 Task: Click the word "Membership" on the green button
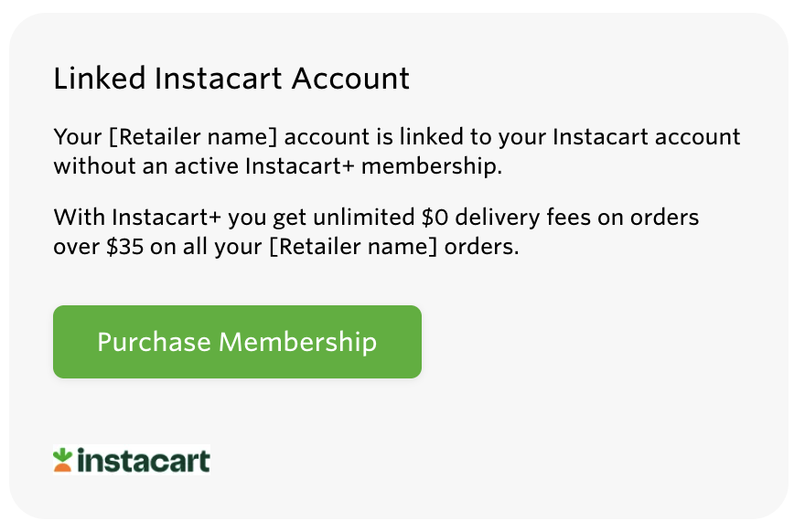point(298,342)
